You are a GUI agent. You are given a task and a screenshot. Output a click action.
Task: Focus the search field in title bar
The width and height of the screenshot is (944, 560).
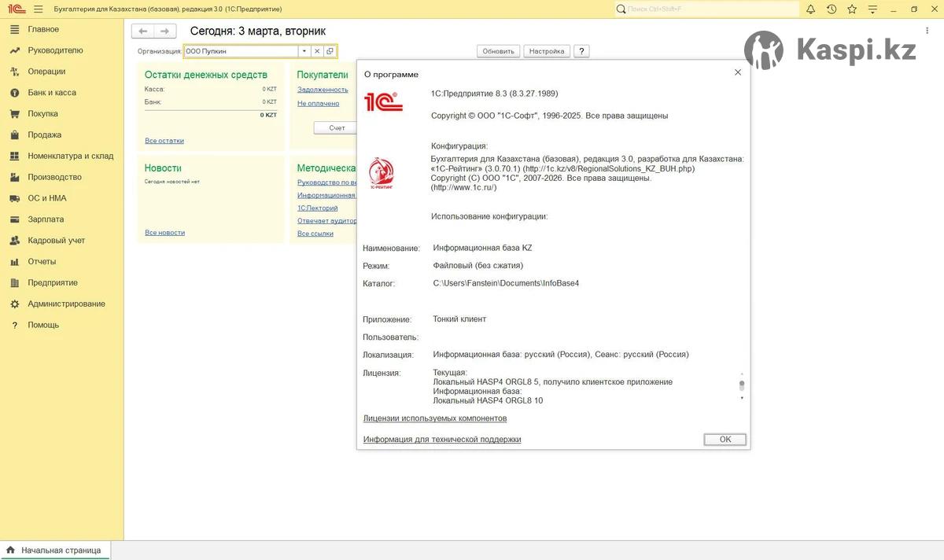click(708, 9)
